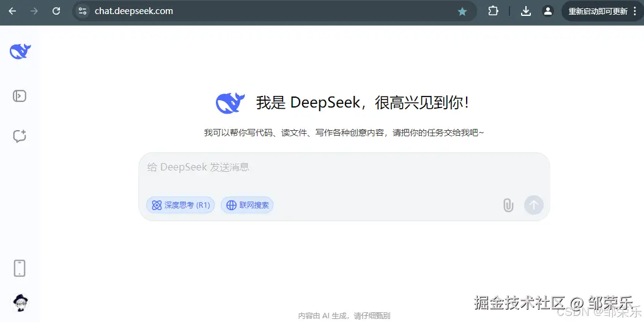Click the subtitle 我可以帮你写代码、读文件 text
Viewport: 644px width, 322px height.
(x=344, y=133)
